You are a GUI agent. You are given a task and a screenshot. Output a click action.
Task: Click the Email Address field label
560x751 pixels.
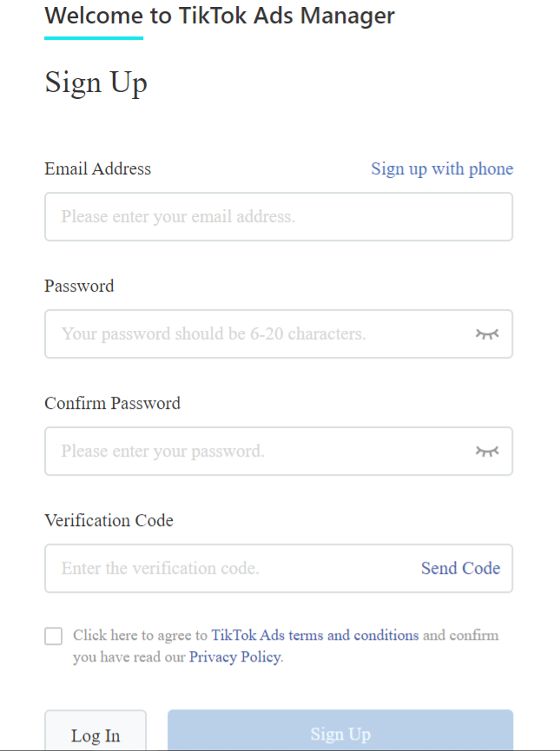click(97, 168)
